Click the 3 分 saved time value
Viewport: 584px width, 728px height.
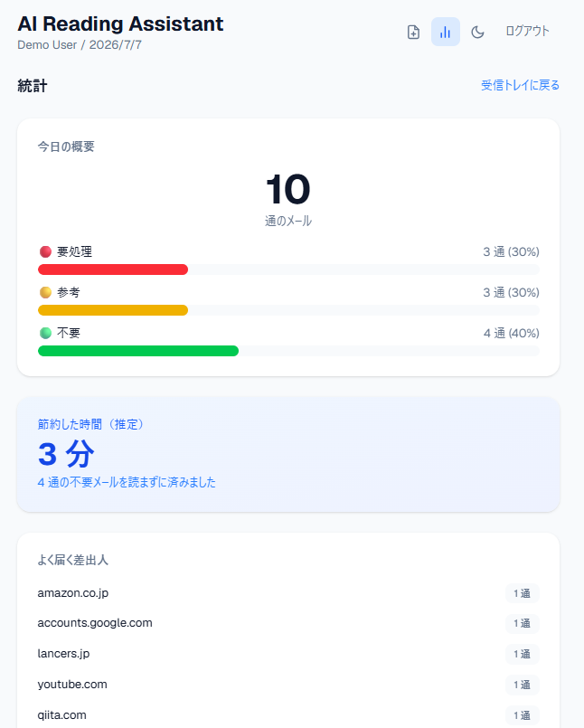click(66, 454)
